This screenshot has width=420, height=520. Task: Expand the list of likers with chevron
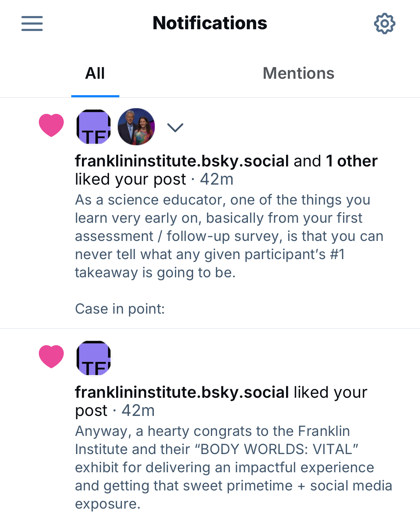(175, 127)
